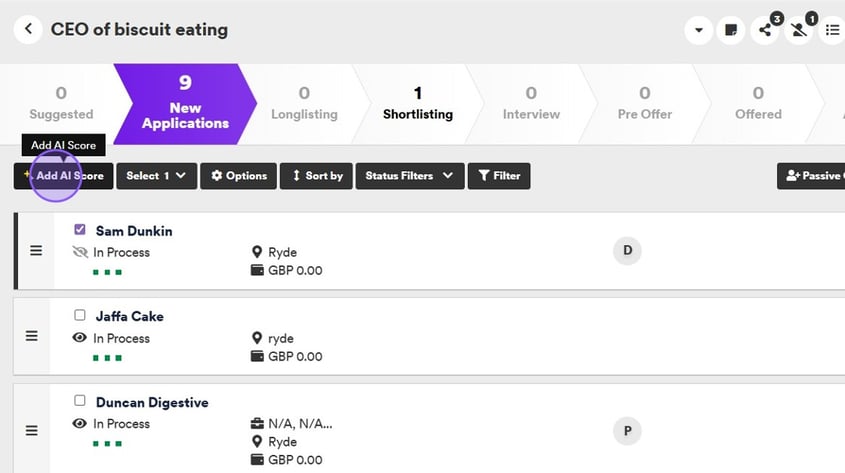Image resolution: width=845 pixels, height=473 pixels.
Task: Go to the Interview stage tab
Action: point(531,104)
